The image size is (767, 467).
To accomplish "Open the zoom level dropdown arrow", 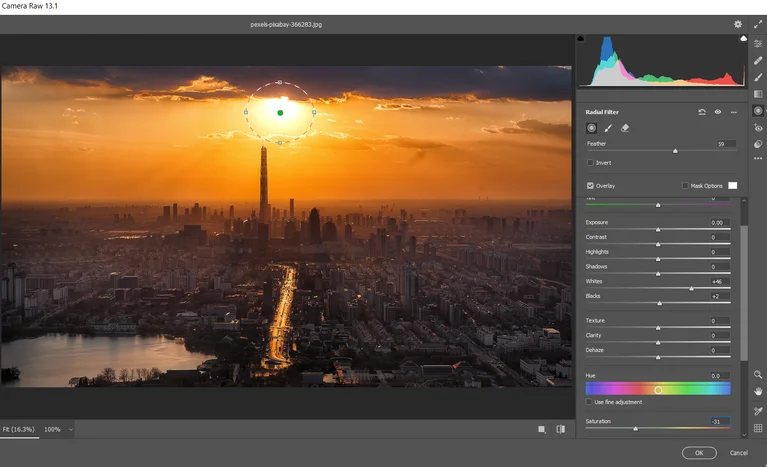I will [69, 429].
